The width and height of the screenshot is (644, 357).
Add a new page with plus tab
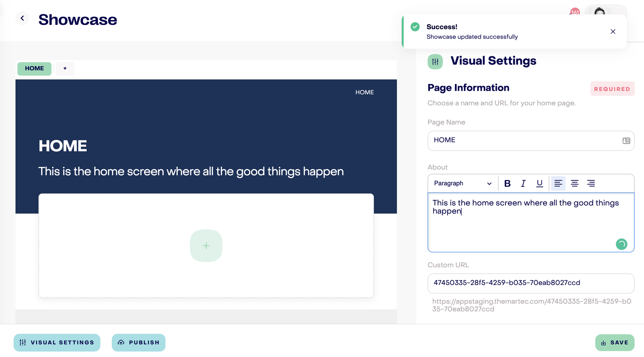pyautogui.click(x=65, y=69)
